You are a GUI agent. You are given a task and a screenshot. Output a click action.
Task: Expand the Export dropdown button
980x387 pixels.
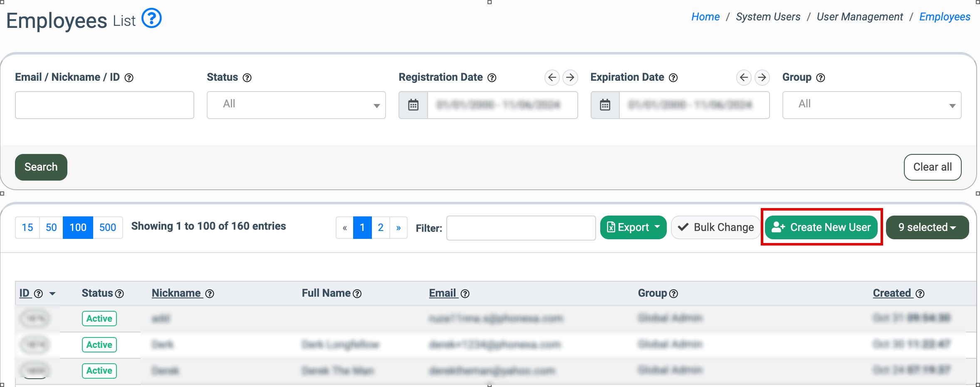point(633,227)
